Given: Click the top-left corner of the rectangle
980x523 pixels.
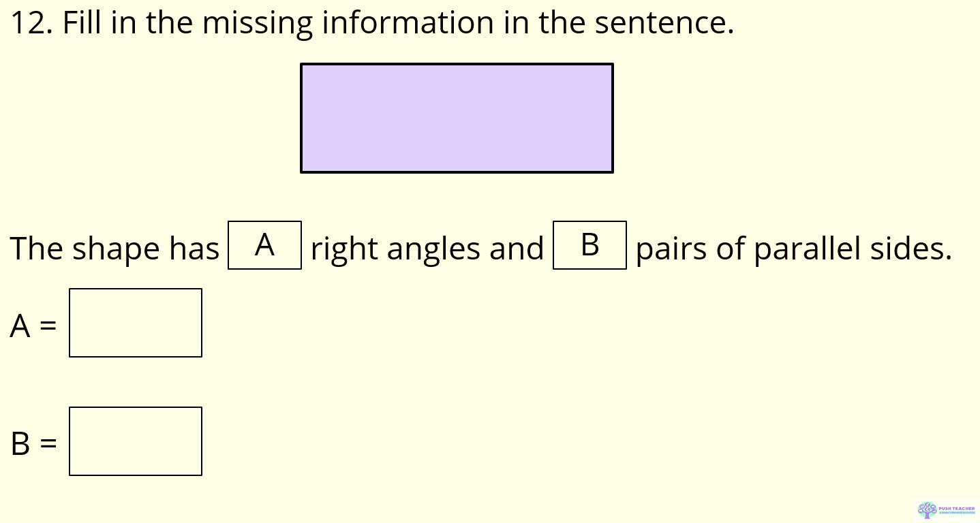Looking at the screenshot, I should 301,64.
